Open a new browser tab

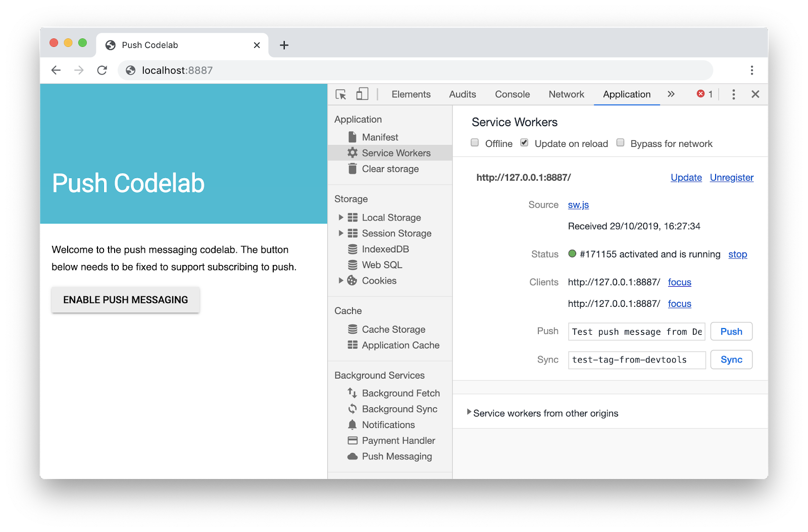284,45
